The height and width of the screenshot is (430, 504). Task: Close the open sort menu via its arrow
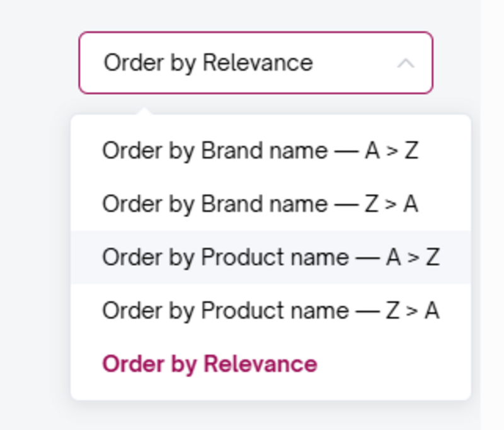[406, 63]
